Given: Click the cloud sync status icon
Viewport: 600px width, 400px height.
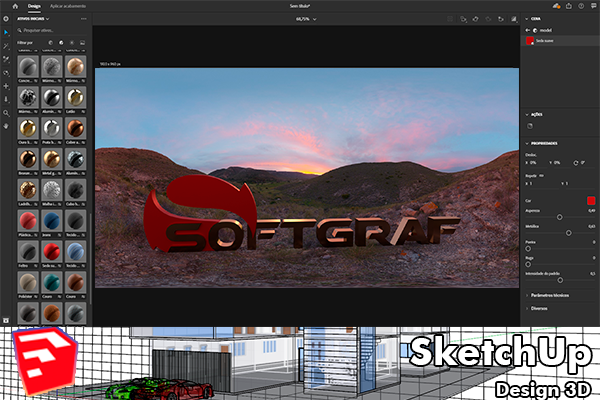Looking at the screenshot, I should (556, 6).
